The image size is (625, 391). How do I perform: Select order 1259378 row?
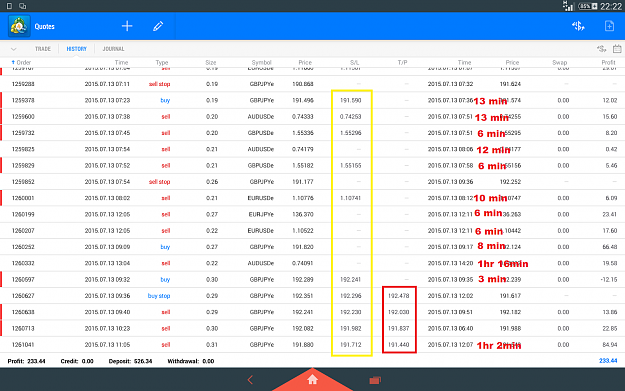tap(312, 100)
